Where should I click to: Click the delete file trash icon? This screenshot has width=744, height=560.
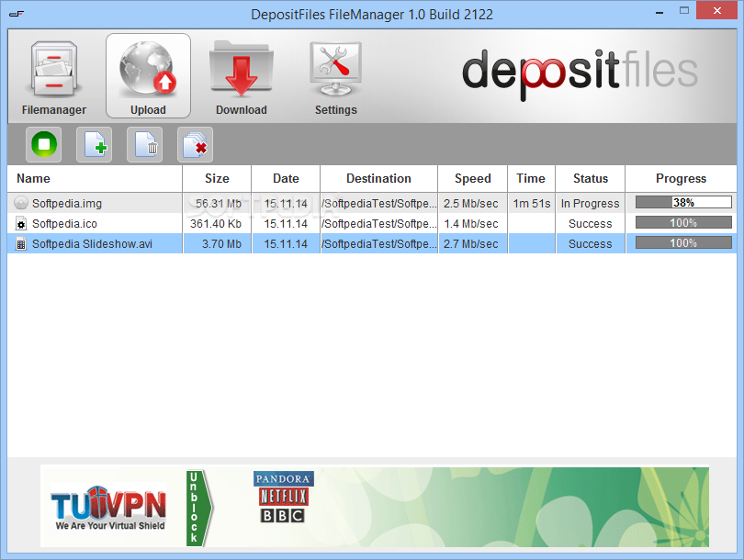click(x=145, y=144)
